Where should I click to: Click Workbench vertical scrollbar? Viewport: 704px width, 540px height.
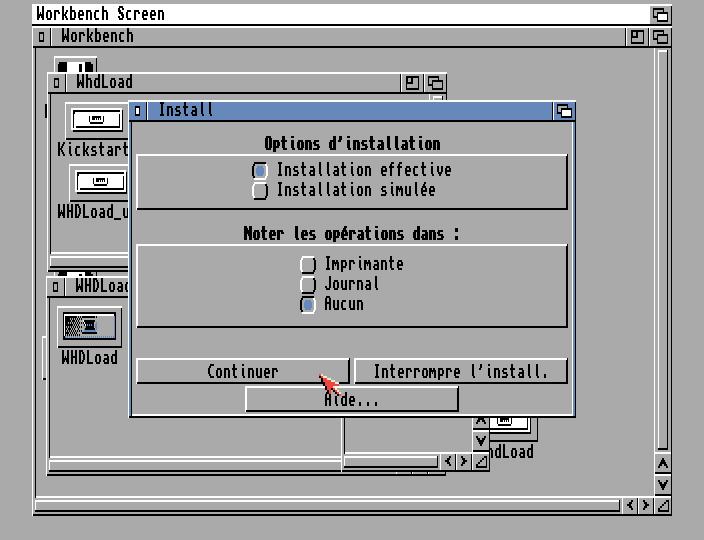663,250
